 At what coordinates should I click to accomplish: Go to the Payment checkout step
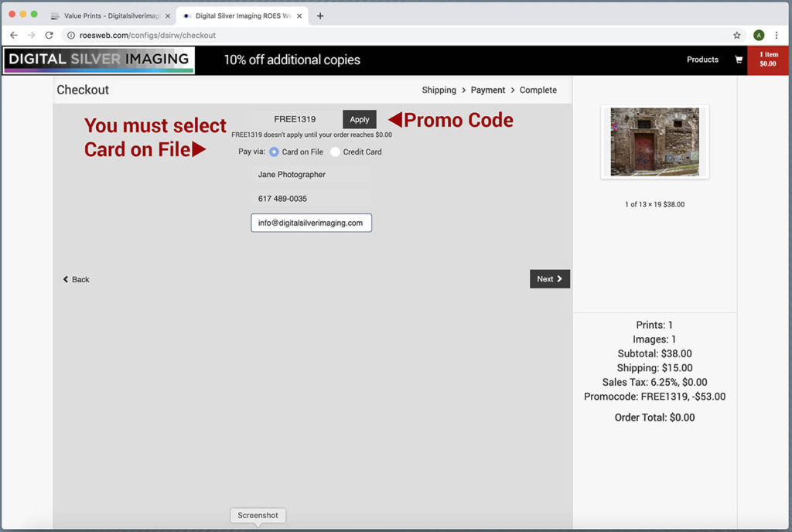488,90
